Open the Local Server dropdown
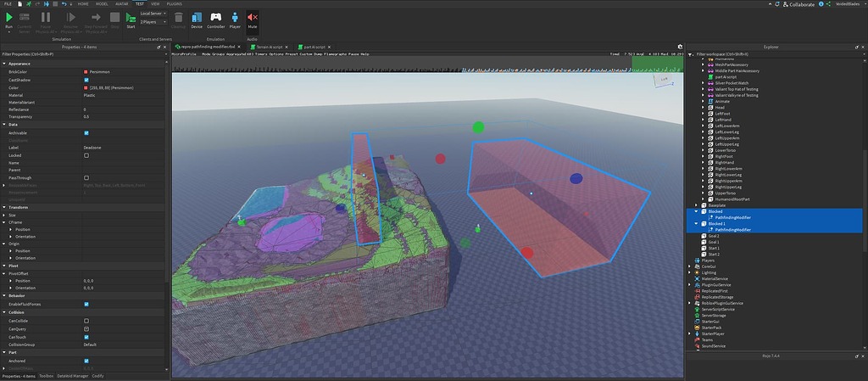This screenshot has height=381, width=868. pyautogui.click(x=153, y=14)
